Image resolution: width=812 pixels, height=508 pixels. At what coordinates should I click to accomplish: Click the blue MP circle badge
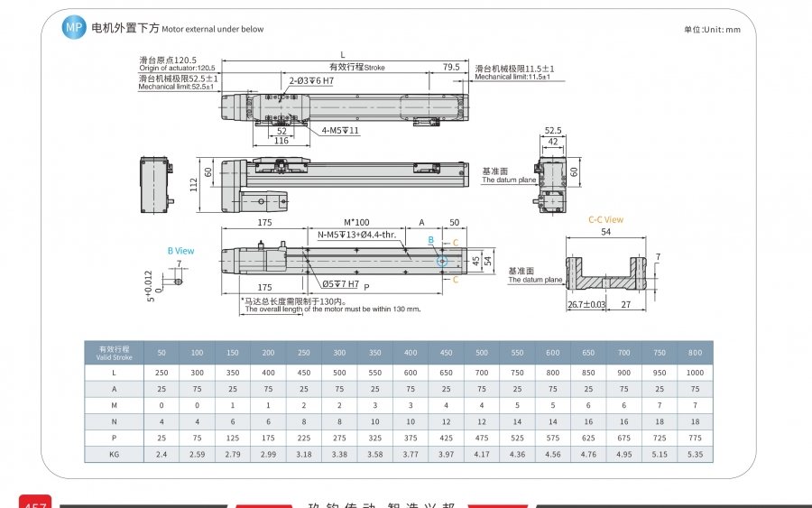pyautogui.click(x=74, y=27)
